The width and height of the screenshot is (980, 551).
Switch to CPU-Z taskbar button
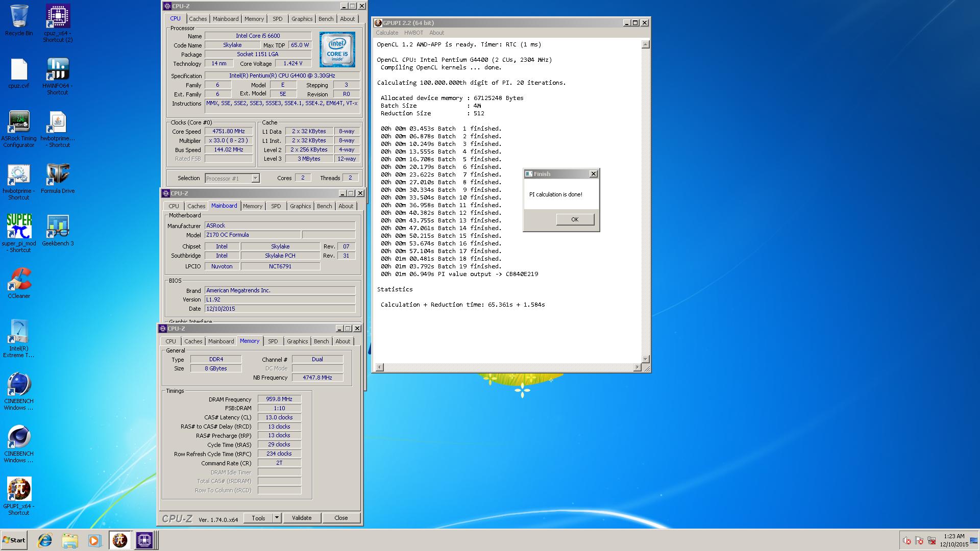point(145,540)
